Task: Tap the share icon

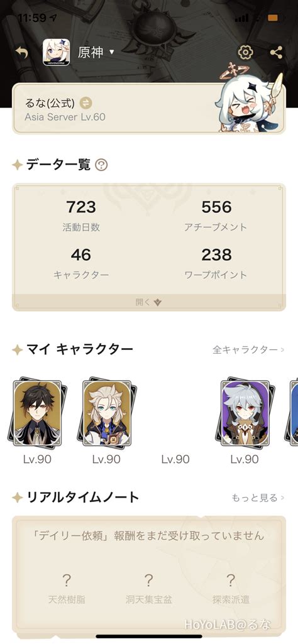Action: click(x=276, y=52)
